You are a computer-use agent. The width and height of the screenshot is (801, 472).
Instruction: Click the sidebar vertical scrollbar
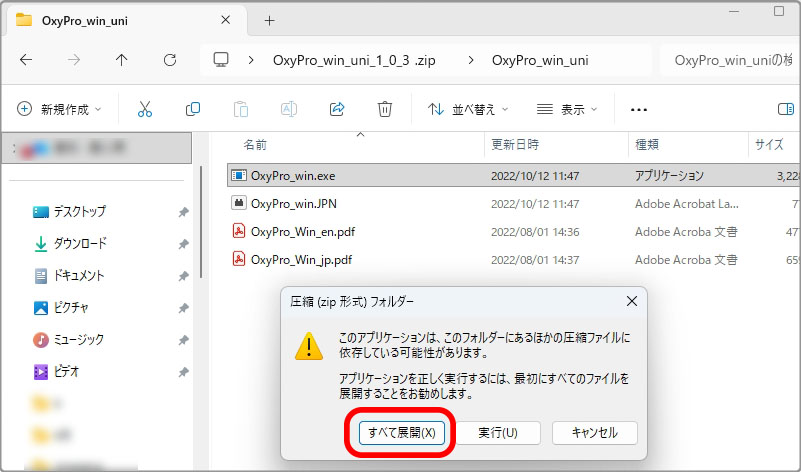click(x=202, y=222)
